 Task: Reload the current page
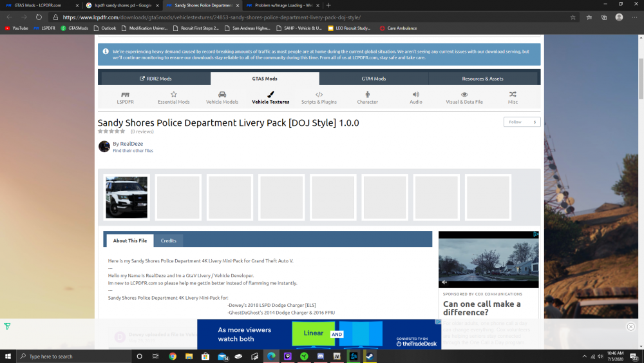[39, 17]
